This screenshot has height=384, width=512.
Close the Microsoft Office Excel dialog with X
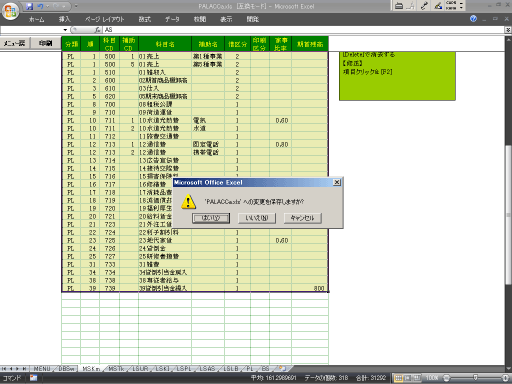pyautogui.click(x=337, y=182)
